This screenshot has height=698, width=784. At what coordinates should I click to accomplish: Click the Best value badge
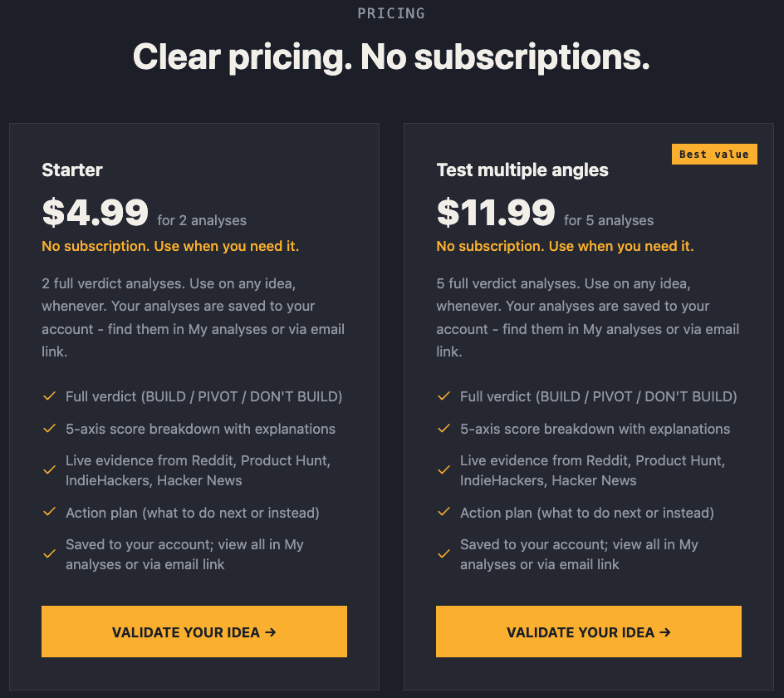[713, 154]
